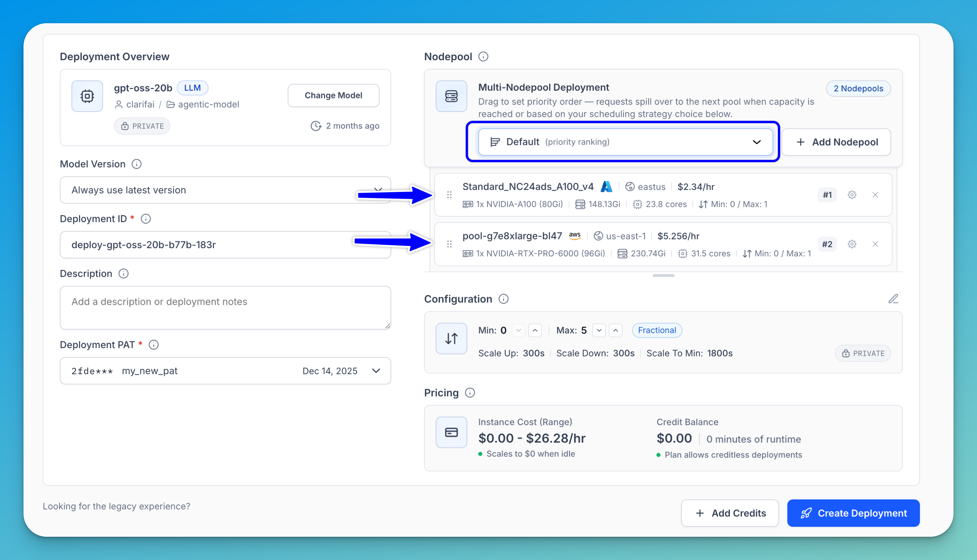Click the Create Deployment button
The height and width of the screenshot is (560, 977).
click(x=853, y=513)
